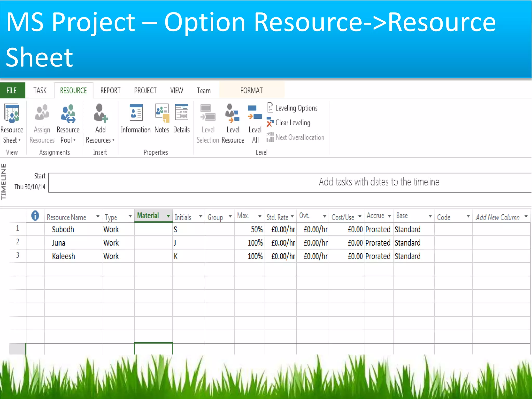Open the FORMAT tab
The image size is (532, 399).
coord(251,90)
